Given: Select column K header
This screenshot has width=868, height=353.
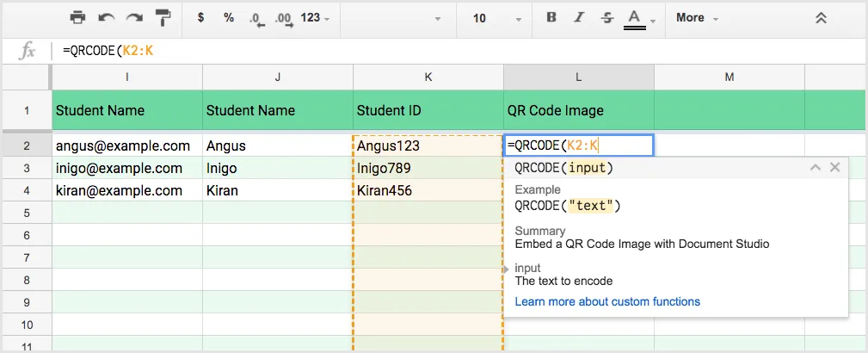Looking at the screenshot, I should 428,77.
